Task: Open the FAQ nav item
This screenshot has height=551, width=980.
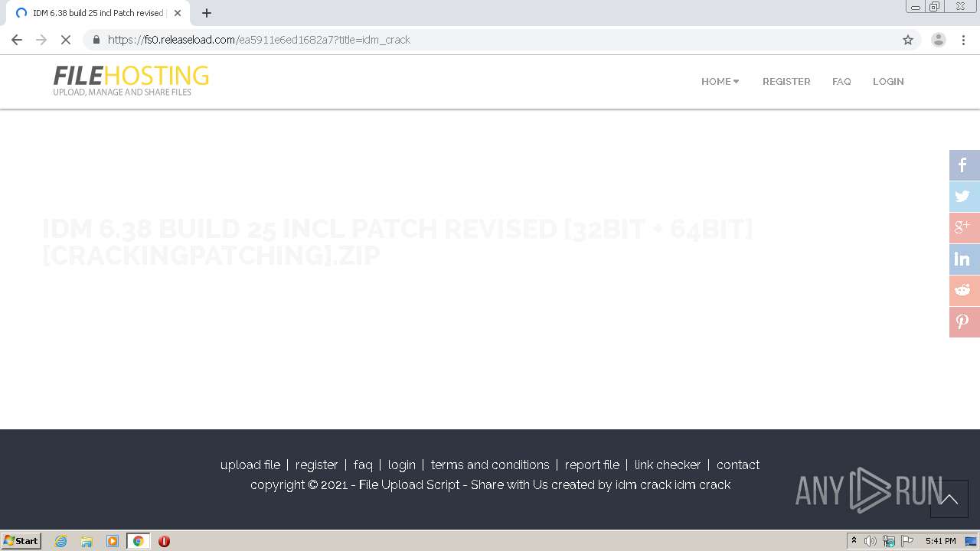Action: 841,81
